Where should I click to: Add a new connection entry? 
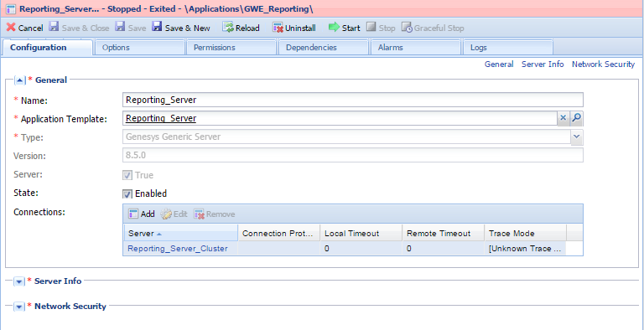pos(141,214)
